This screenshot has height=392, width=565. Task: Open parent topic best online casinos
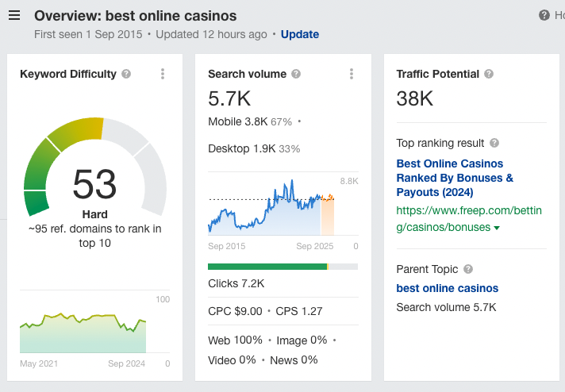448,288
